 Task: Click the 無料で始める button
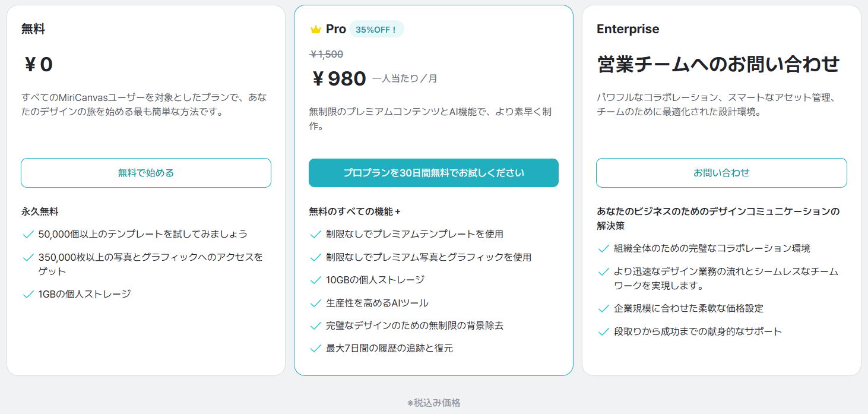(146, 173)
